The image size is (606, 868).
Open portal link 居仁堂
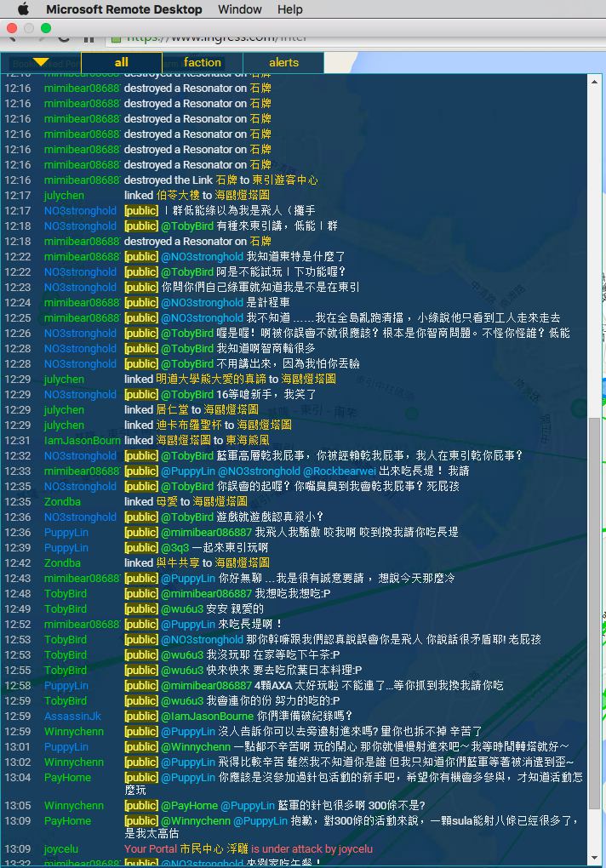[172, 409]
